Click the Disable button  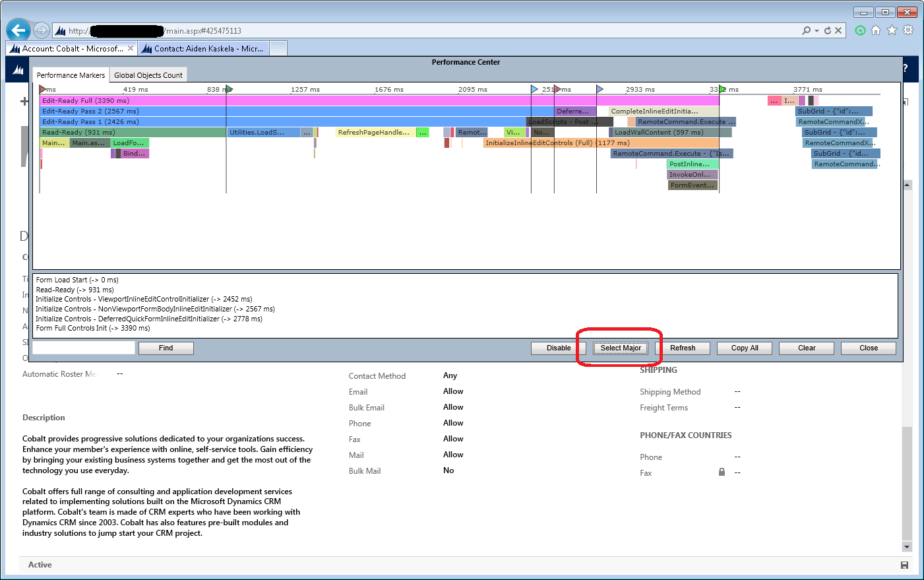558,348
